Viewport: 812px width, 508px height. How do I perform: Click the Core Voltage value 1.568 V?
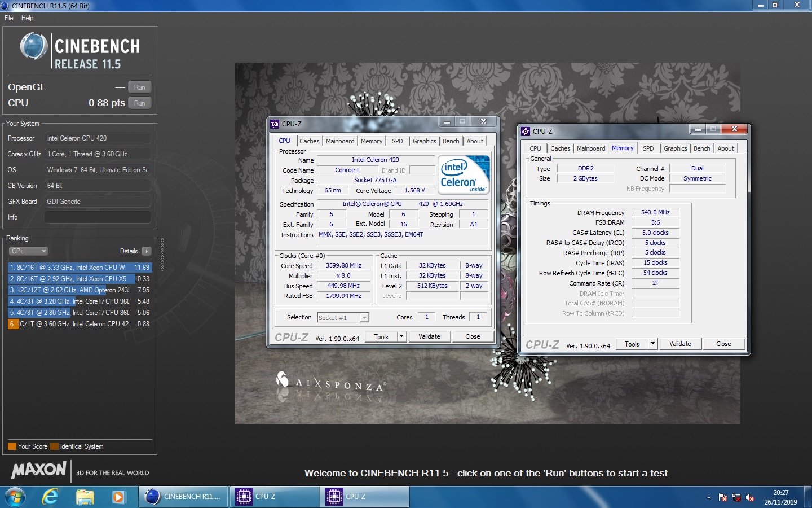click(x=414, y=191)
